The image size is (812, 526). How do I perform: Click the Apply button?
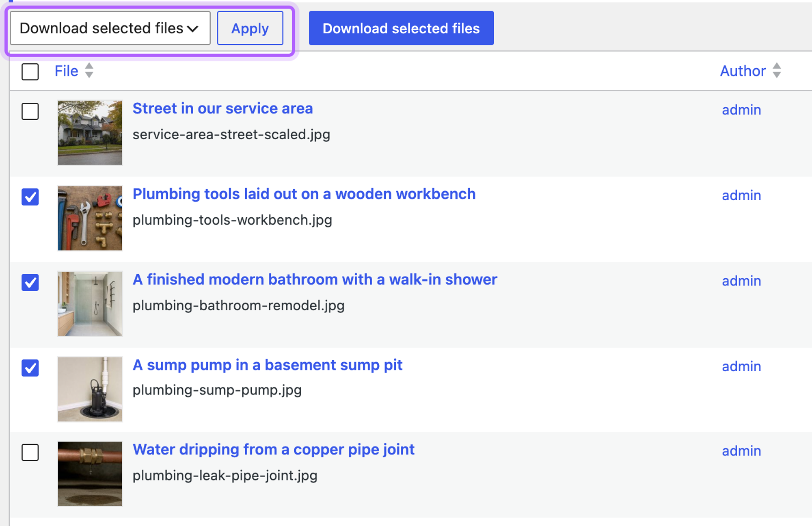click(250, 28)
